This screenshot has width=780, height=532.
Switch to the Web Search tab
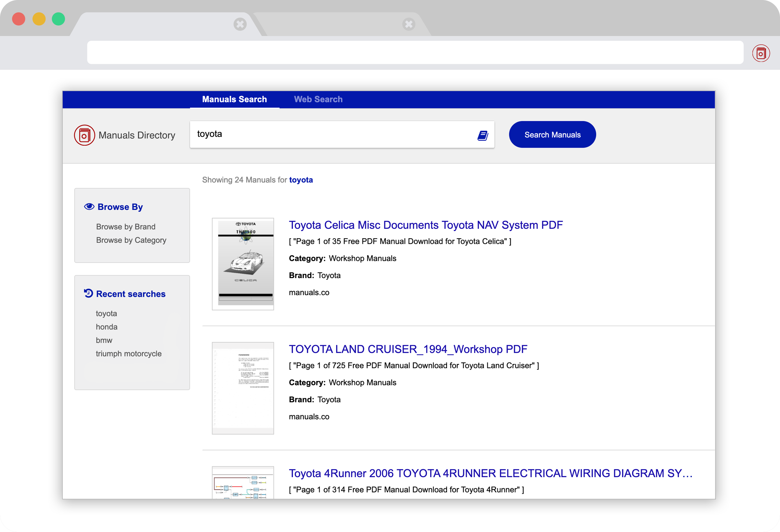coord(318,99)
